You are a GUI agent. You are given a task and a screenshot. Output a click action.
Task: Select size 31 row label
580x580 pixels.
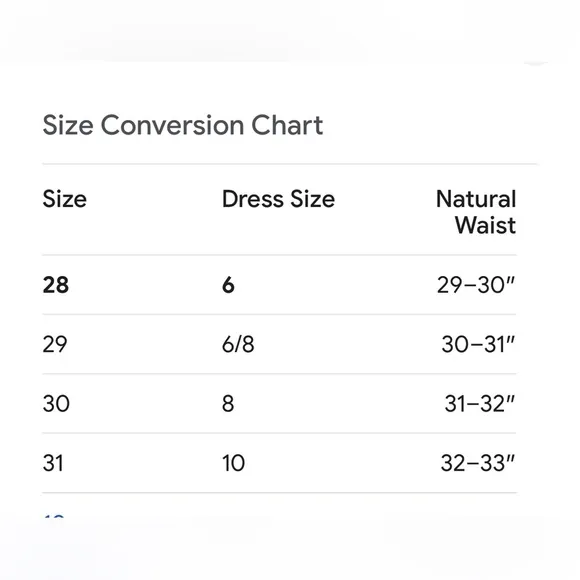[x=53, y=463]
